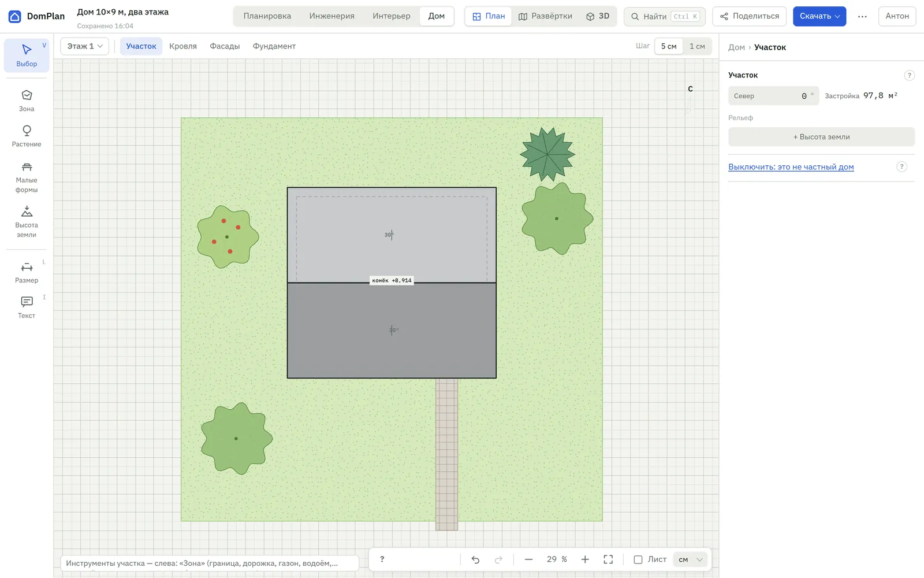Set grid step to 1 см
Viewport: 924px width, 578px height.
[x=697, y=46]
